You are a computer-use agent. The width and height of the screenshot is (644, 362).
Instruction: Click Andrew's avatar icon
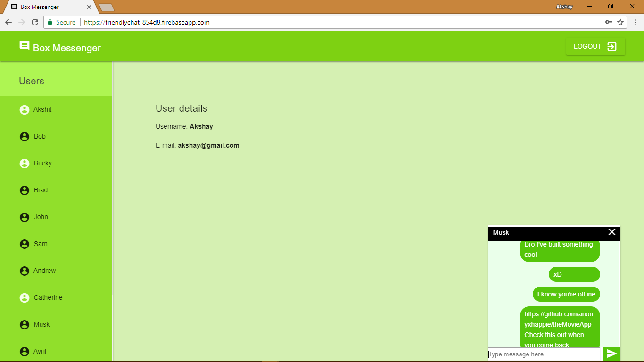(x=25, y=271)
